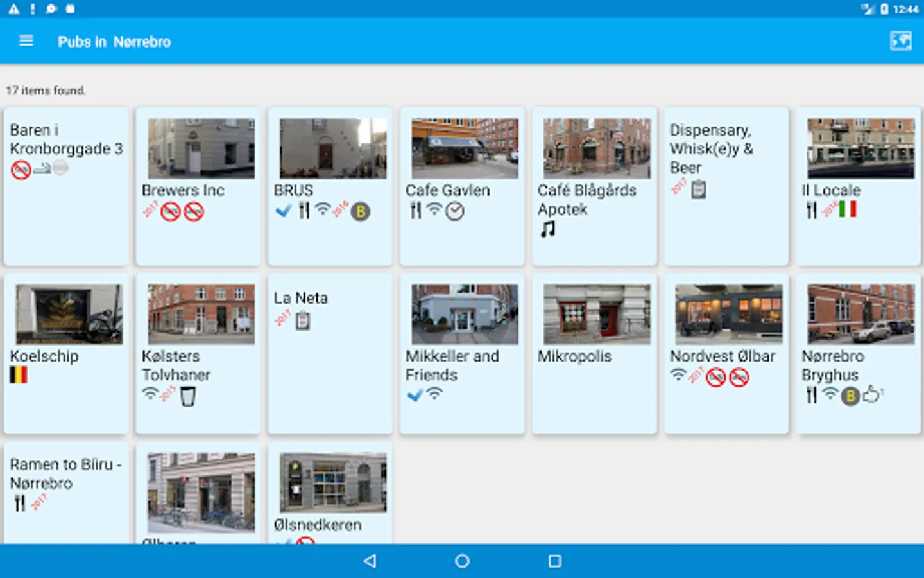
Task: Open the hamburger navigation menu
Action: (26, 41)
